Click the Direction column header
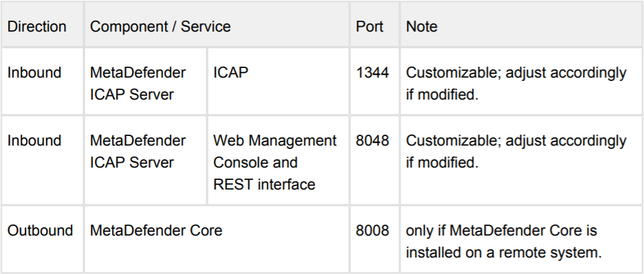 [43, 25]
